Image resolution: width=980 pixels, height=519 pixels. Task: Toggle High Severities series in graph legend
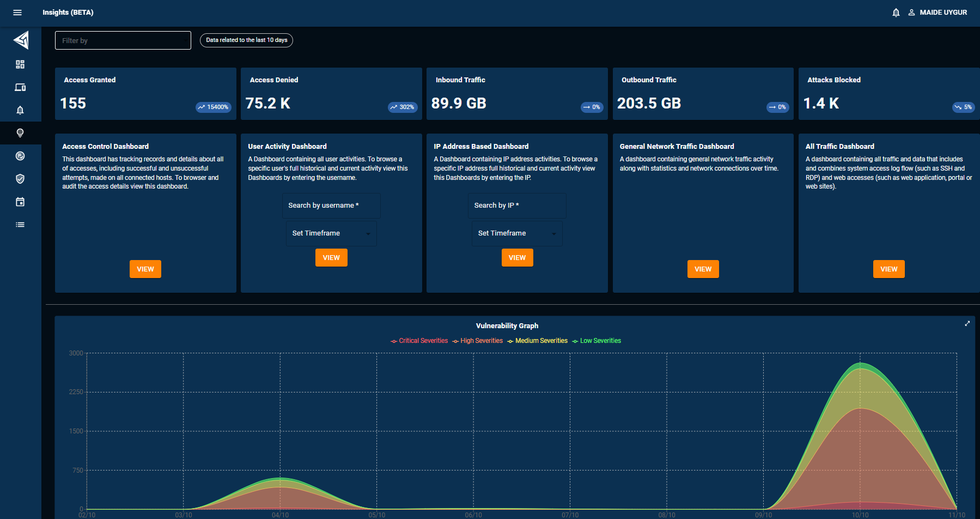[477, 341]
